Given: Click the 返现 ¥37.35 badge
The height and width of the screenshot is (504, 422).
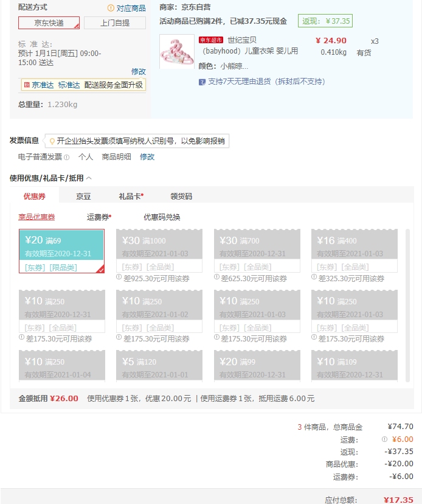Looking at the screenshot, I should pyautogui.click(x=325, y=21).
